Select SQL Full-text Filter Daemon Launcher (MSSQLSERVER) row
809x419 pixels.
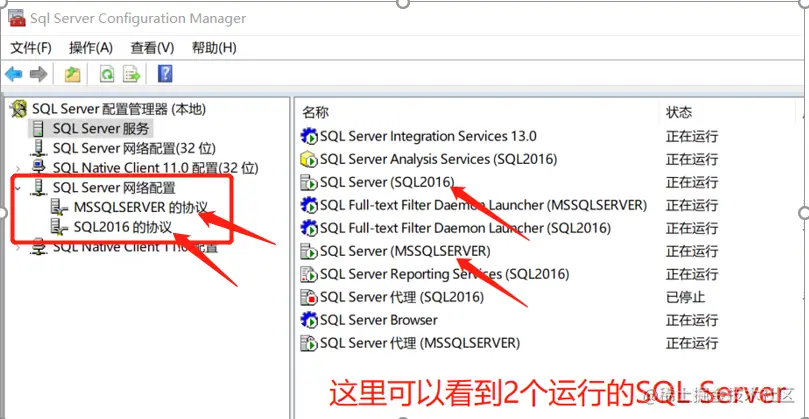[x=483, y=205]
